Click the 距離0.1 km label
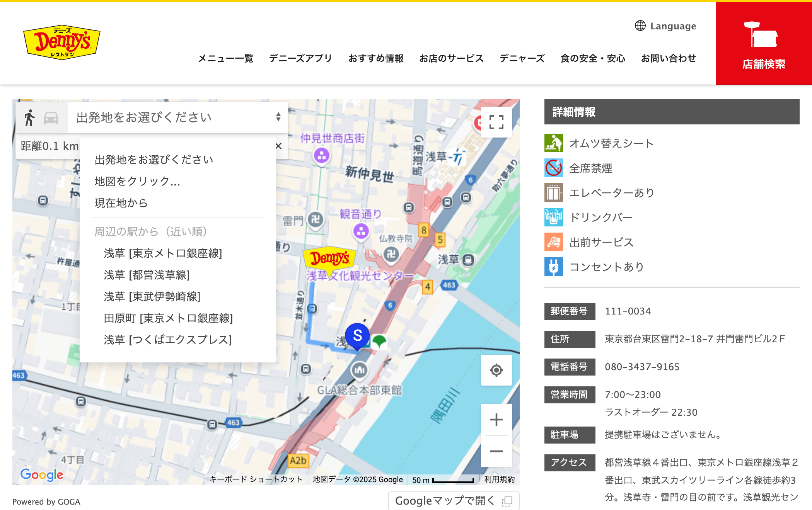The height and width of the screenshot is (510, 812). [x=49, y=146]
